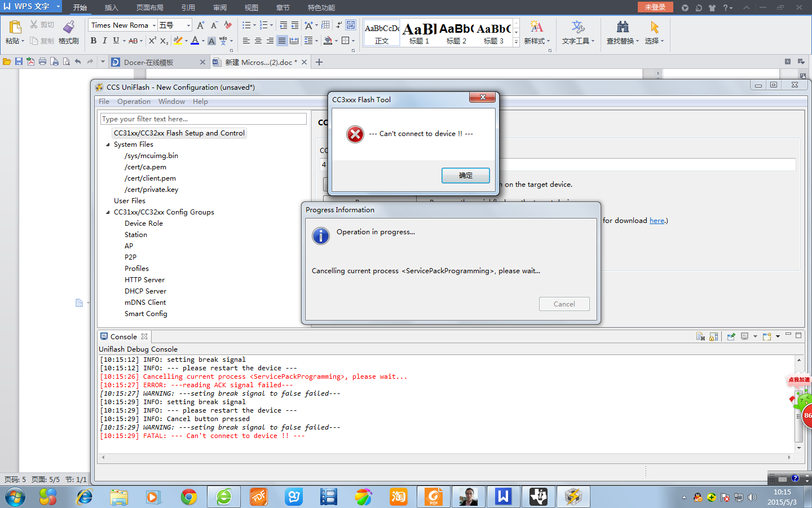Click the save icon in WPS quick toolbar
The height and width of the screenshot is (508, 812).
point(19,62)
